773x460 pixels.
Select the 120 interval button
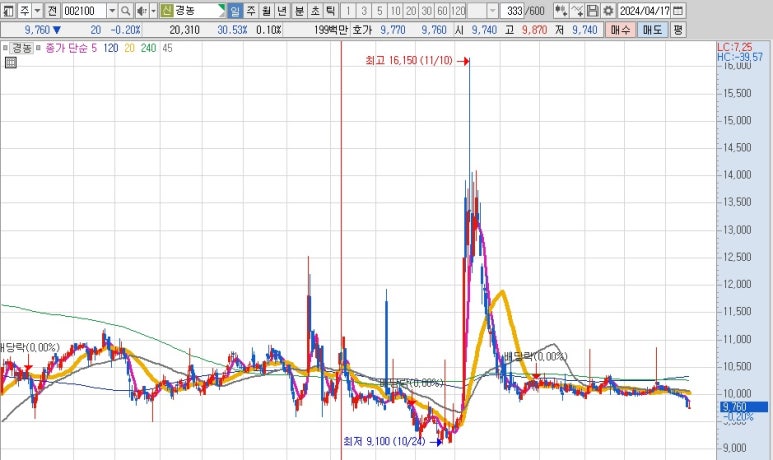(458, 10)
